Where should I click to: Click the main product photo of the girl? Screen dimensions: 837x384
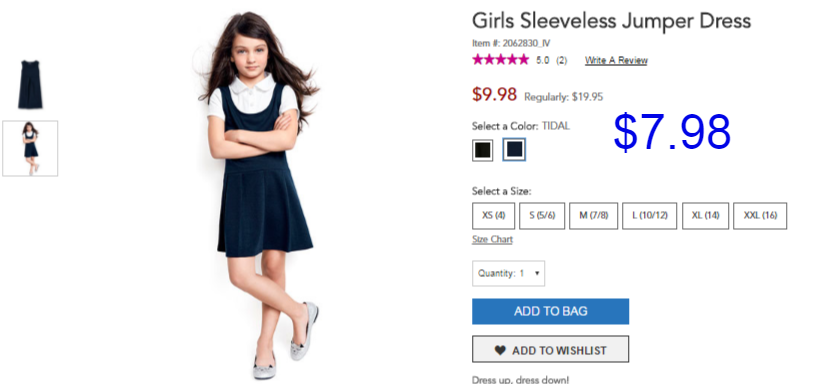click(260, 195)
